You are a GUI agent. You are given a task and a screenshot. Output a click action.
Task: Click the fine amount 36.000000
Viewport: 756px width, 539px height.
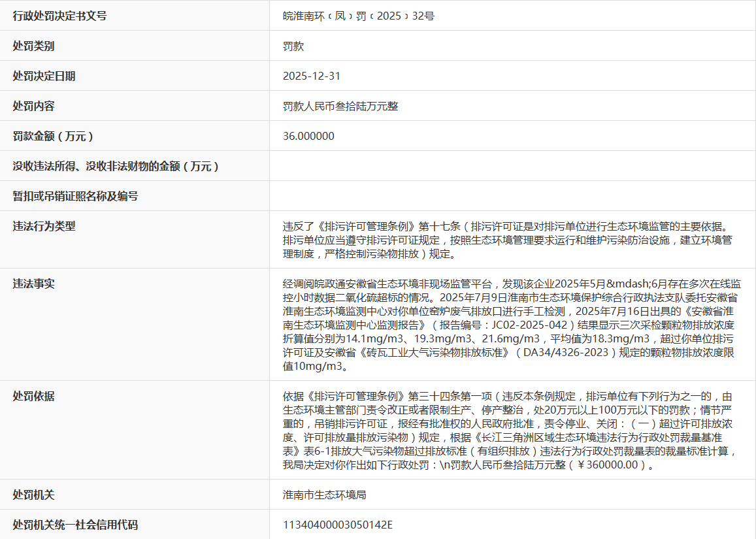[x=308, y=137]
